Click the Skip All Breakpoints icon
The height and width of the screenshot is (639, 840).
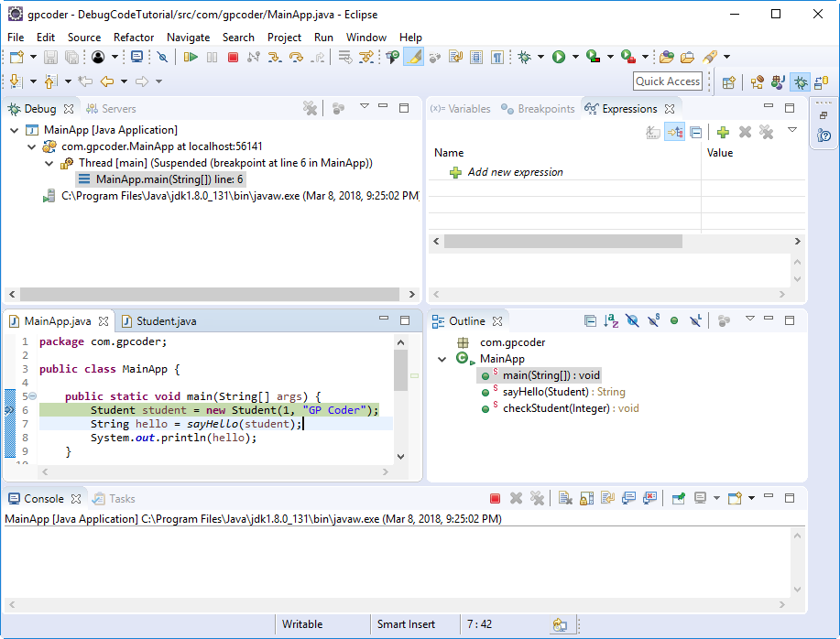coord(163,57)
